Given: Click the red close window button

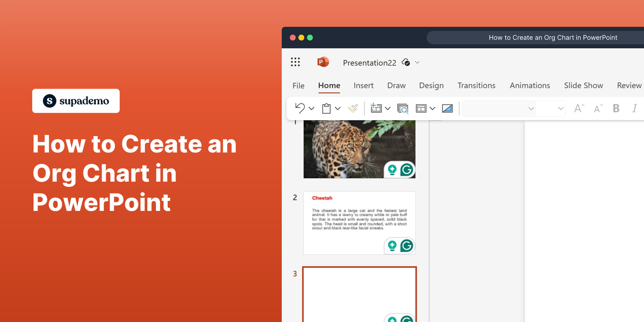Looking at the screenshot, I should (x=292, y=38).
